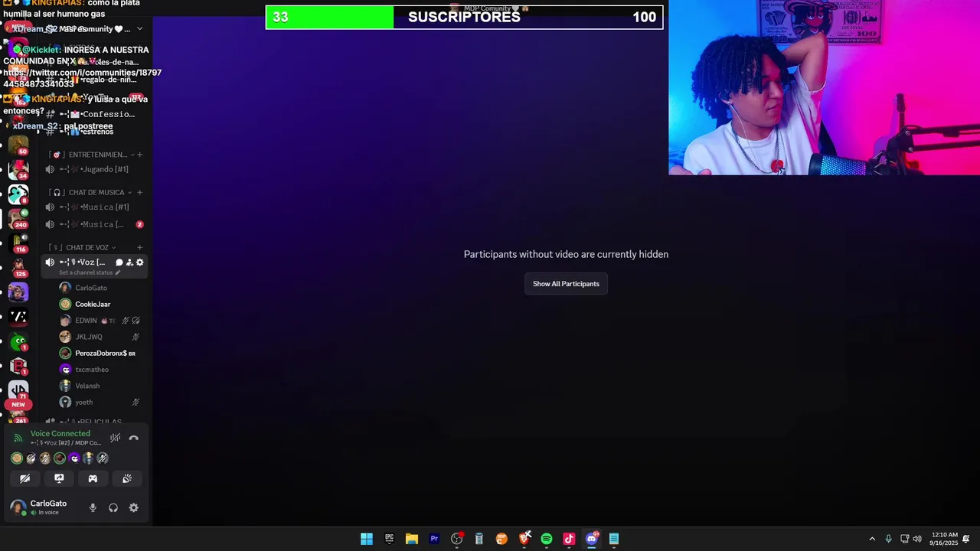980x551 pixels.
Task: Open the soundboard button
Action: (x=127, y=478)
